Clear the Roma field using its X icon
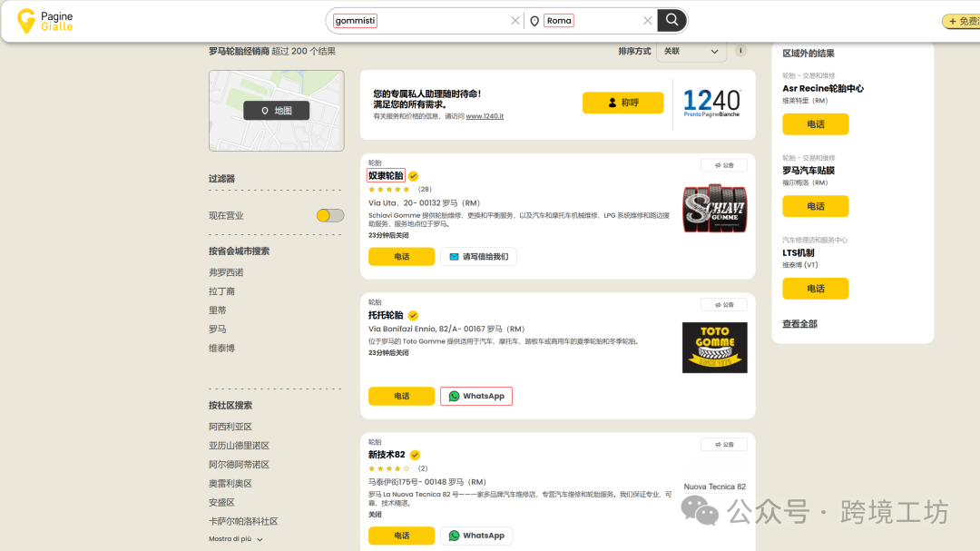 tap(648, 20)
